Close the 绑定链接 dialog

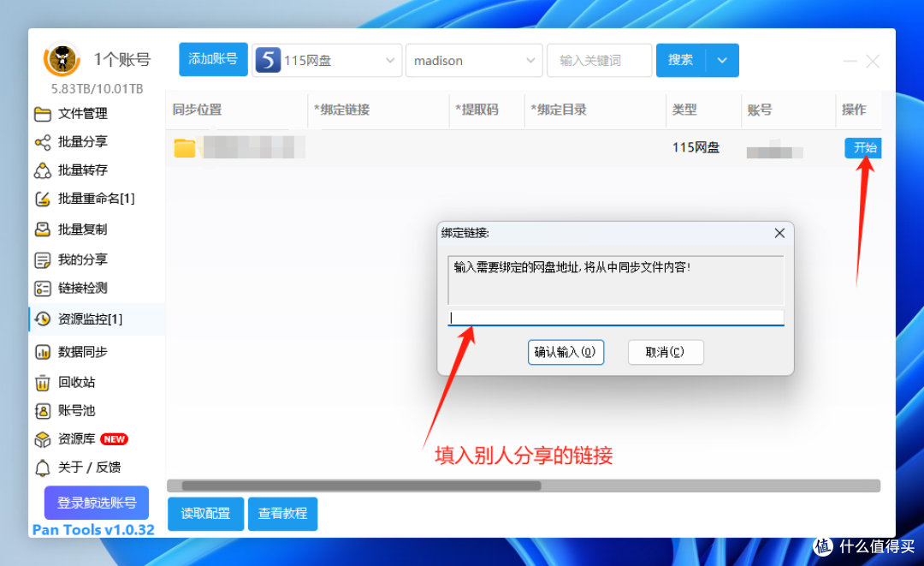(x=779, y=233)
